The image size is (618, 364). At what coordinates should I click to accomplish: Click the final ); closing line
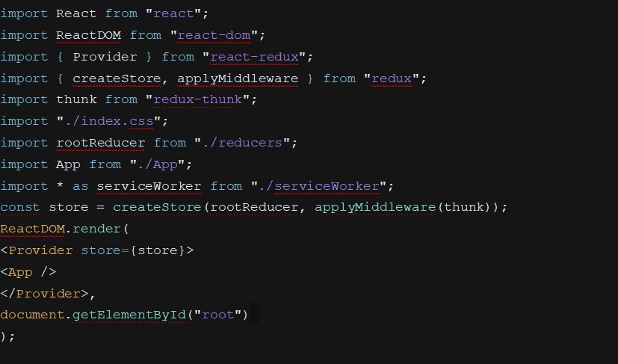pyautogui.click(x=7, y=336)
